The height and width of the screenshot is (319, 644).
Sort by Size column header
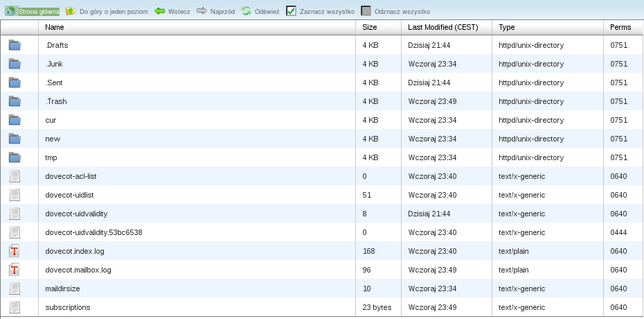370,27
